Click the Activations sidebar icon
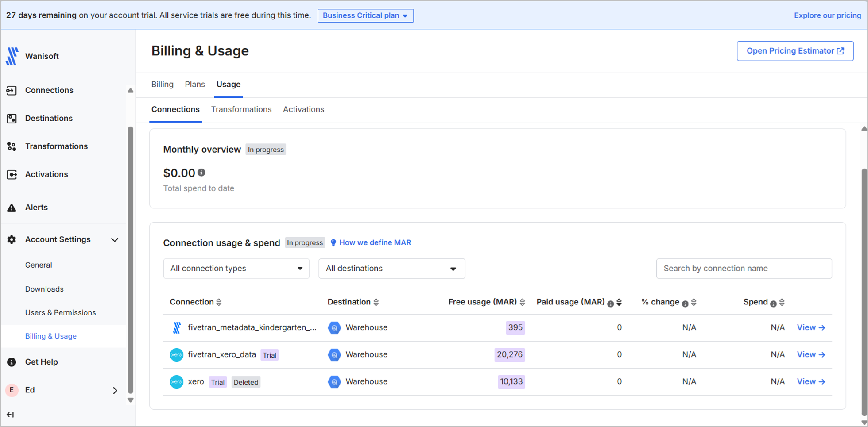This screenshot has height=427, width=868. [12, 174]
